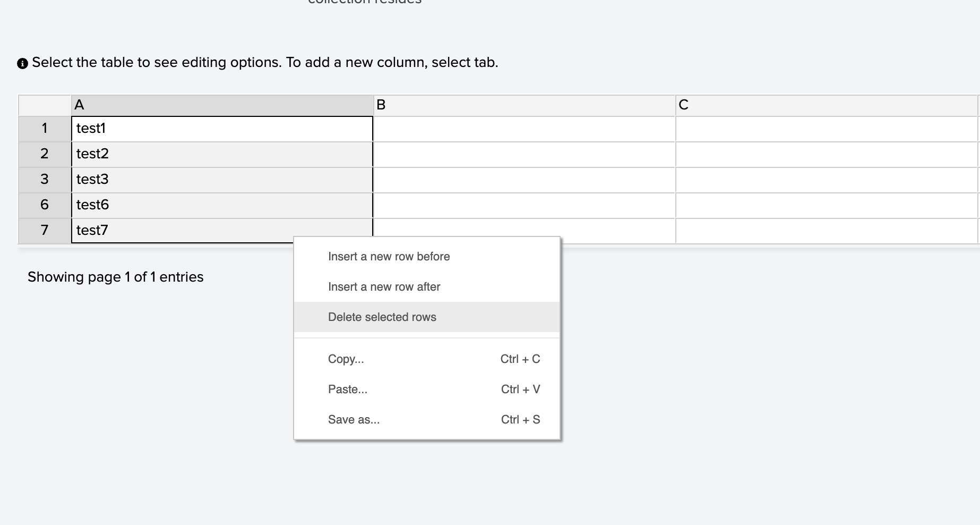Choose 'Save as...' from the context menu
Screen dimensions: 980x525
click(x=353, y=419)
